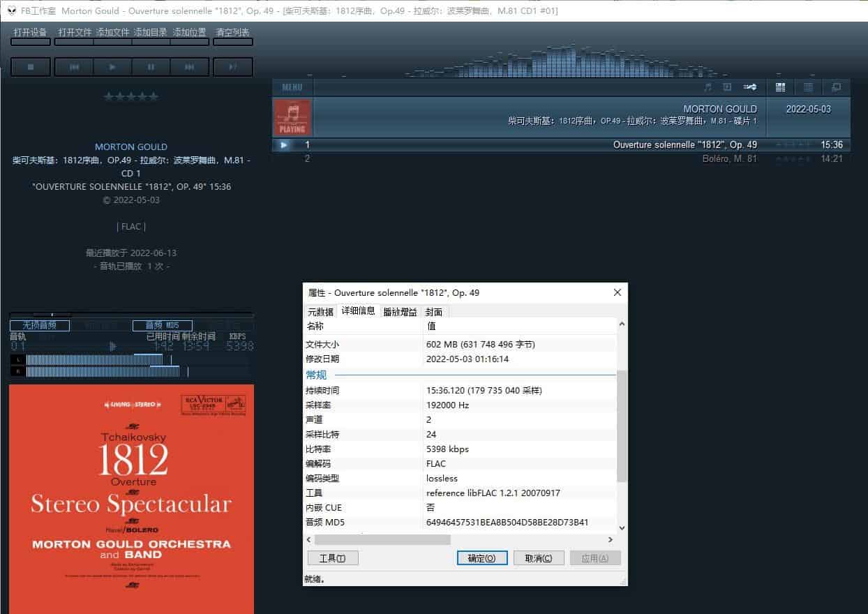Rate track 1 using its row stars
Viewport: 868px width, 614px height.
pyautogui.click(x=793, y=145)
